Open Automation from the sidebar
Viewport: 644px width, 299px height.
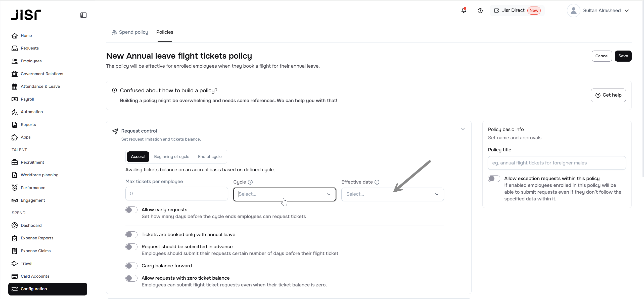32,112
